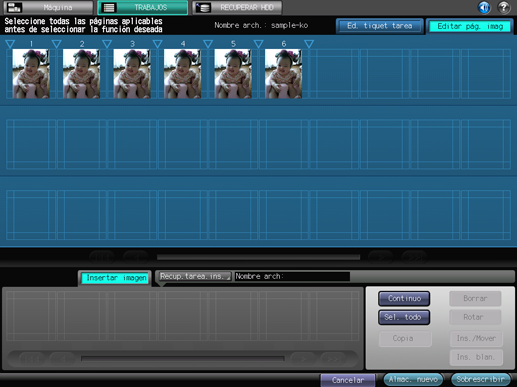Toggle Sel. todo to select all pages

(404, 317)
